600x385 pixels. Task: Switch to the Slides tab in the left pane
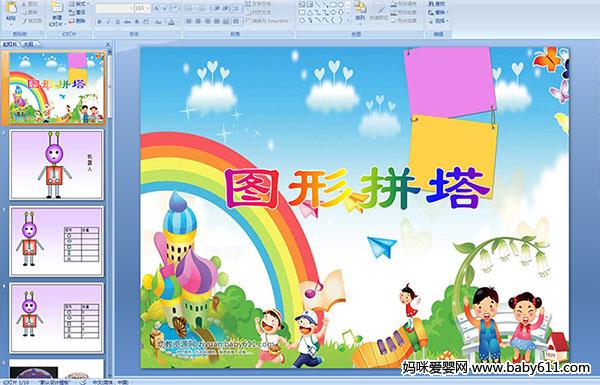10,44
